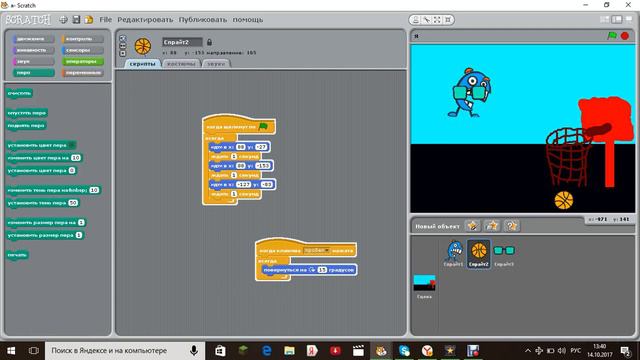Screen dimensions: 640x360
Task: Select the Внешность block category
Action: tap(33, 50)
